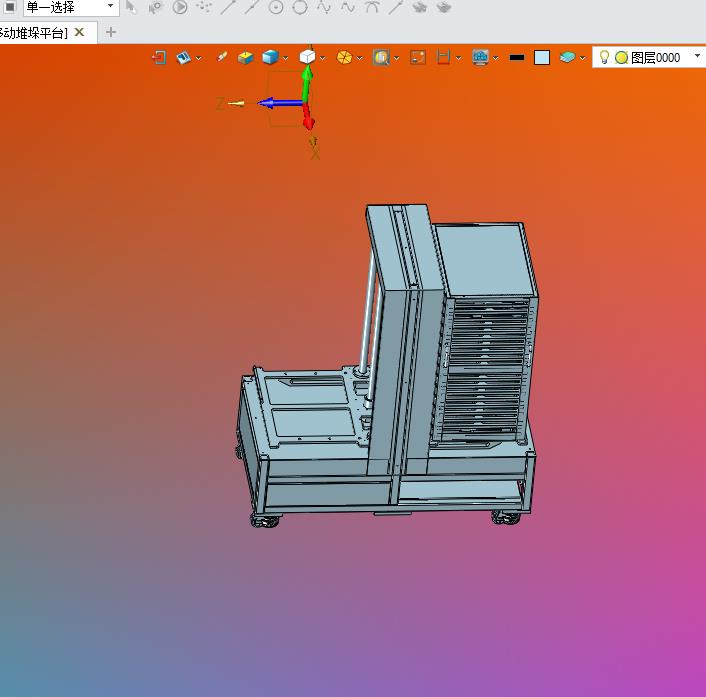Viewport: 706px width, 697px height.
Task: Open the 单一选择 selection filter combo box
Action: pyautogui.click(x=71, y=7)
